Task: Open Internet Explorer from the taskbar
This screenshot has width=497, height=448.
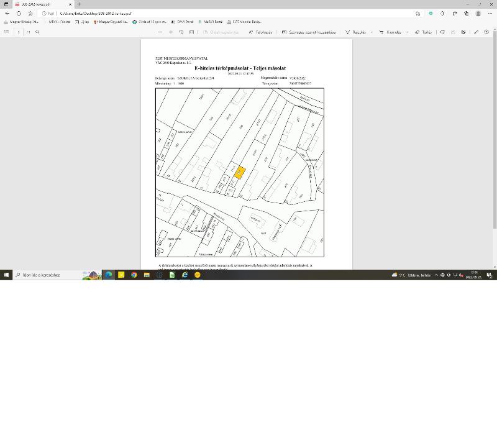Action: (185, 275)
